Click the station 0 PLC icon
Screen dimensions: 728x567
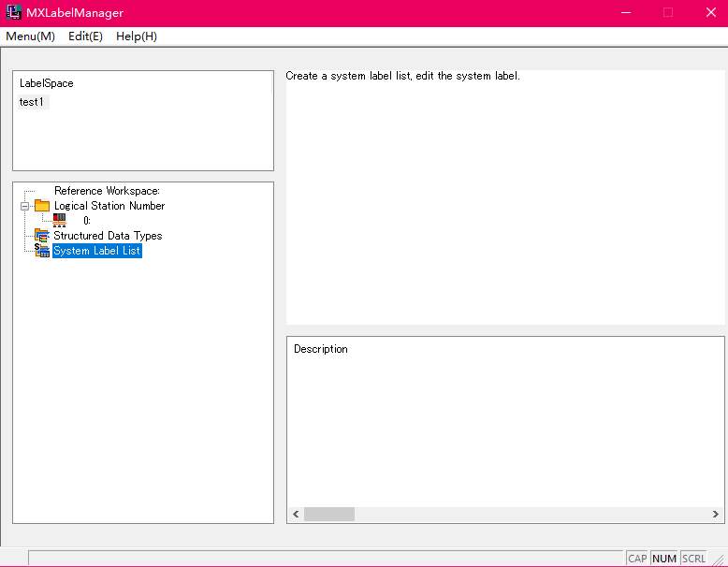point(60,221)
